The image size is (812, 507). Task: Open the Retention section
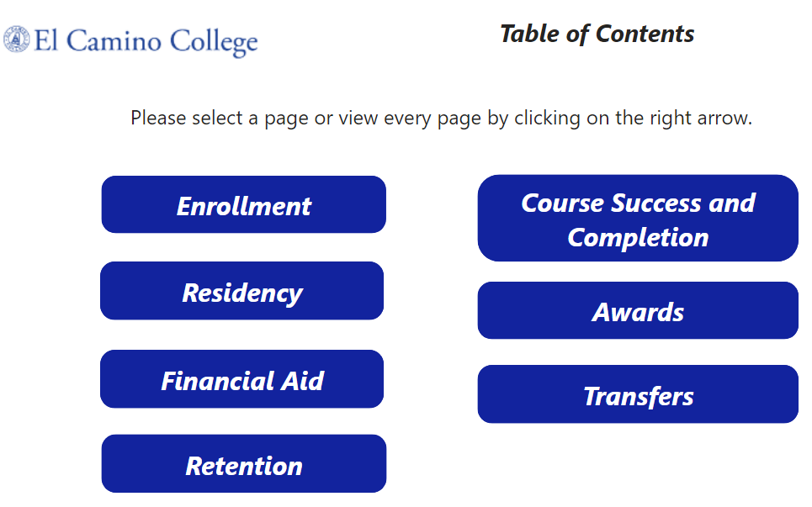click(244, 463)
